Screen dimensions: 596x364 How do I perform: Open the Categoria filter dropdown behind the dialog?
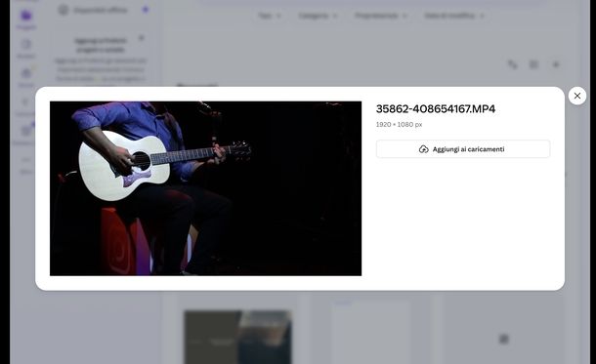pos(318,16)
